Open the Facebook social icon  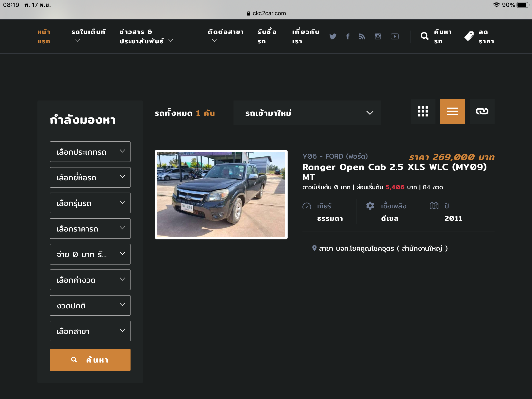tap(348, 36)
